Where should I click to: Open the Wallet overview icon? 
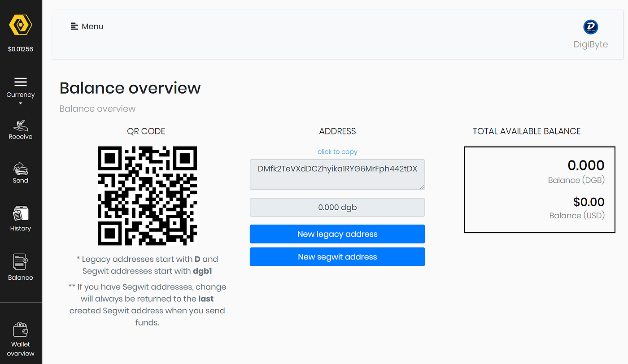pyautogui.click(x=21, y=330)
